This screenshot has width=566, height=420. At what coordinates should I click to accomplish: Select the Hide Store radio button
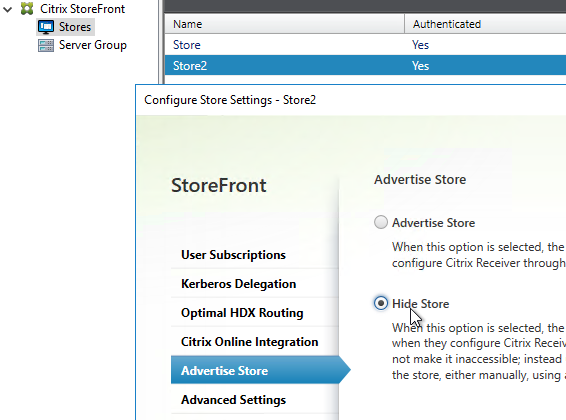(381, 303)
